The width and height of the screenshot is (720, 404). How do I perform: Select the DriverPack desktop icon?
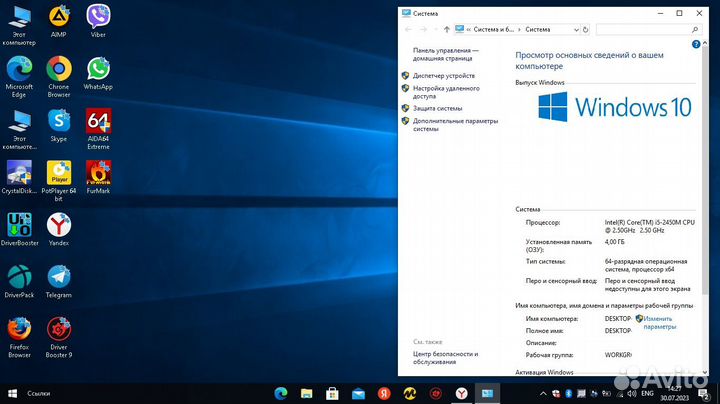(19, 281)
